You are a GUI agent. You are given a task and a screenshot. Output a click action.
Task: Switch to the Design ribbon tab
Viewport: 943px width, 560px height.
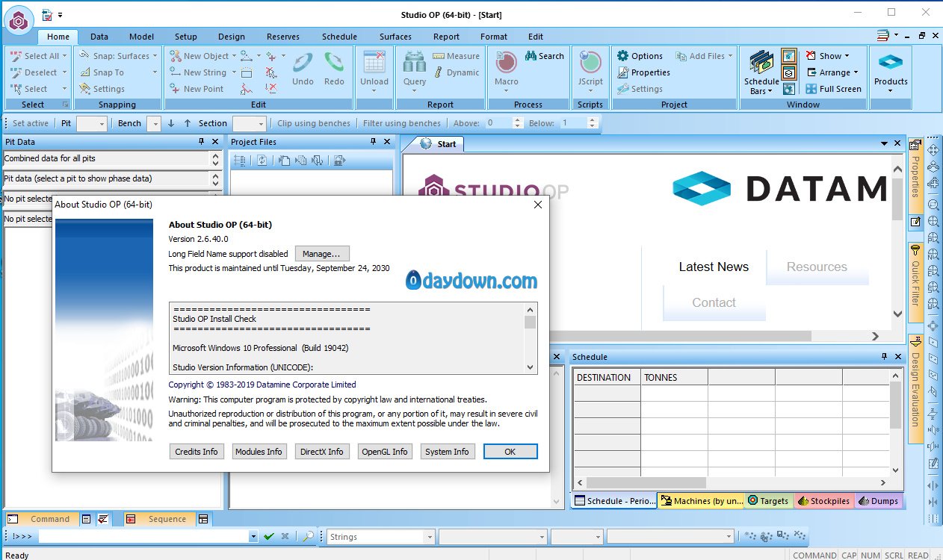(x=232, y=37)
